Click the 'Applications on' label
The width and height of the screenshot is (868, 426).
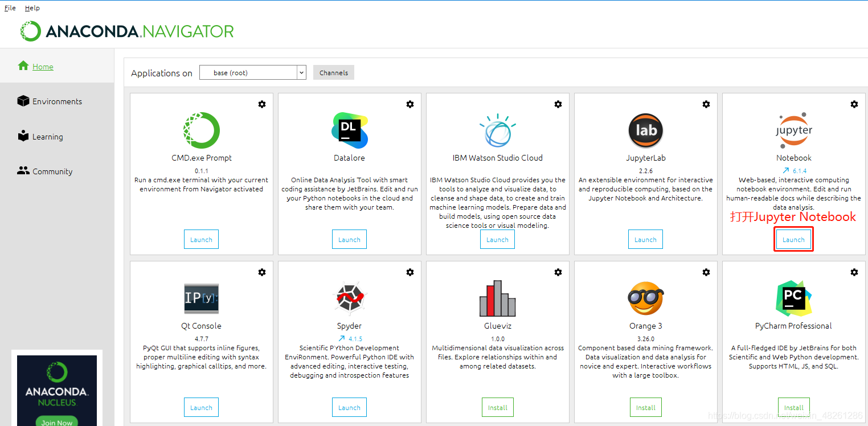(x=162, y=73)
